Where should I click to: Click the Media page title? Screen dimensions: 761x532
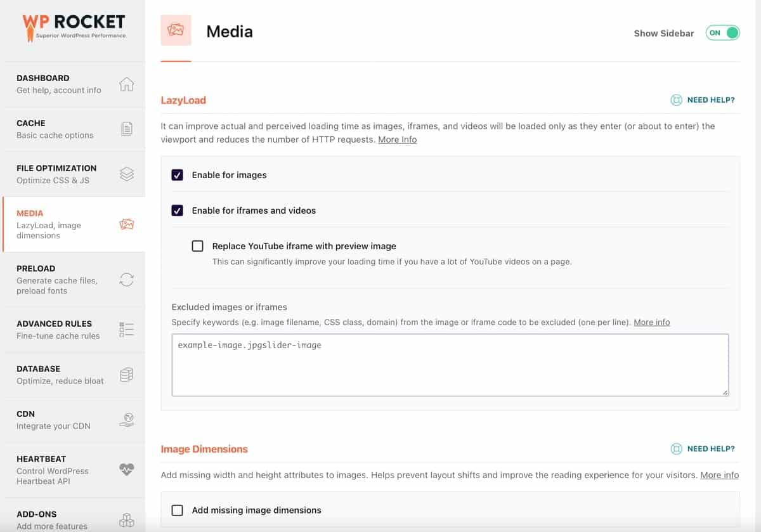point(230,32)
